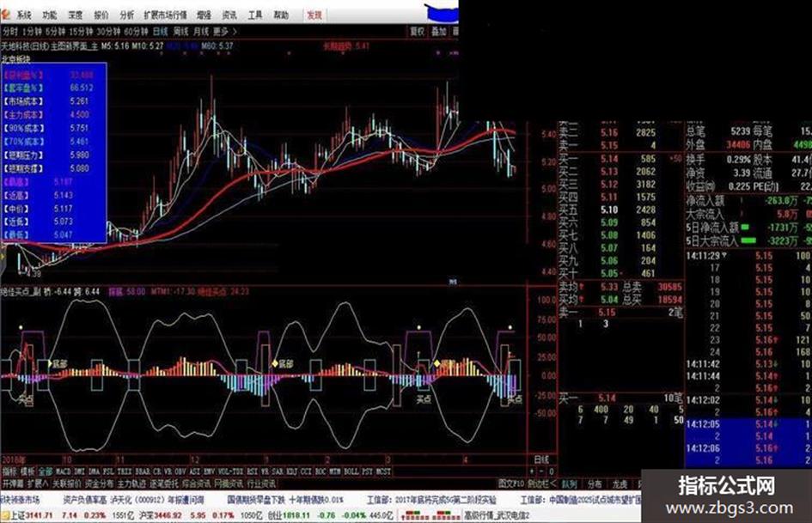This screenshot has width=812, height=523.
Task: Click the minus zoom-out button under the 日线 label
Action: [541, 471]
